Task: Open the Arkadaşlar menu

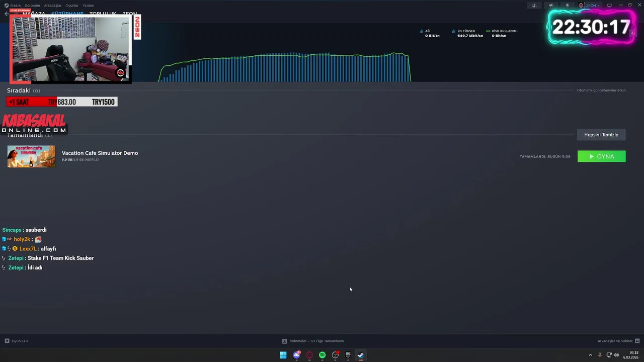Action: (53, 6)
